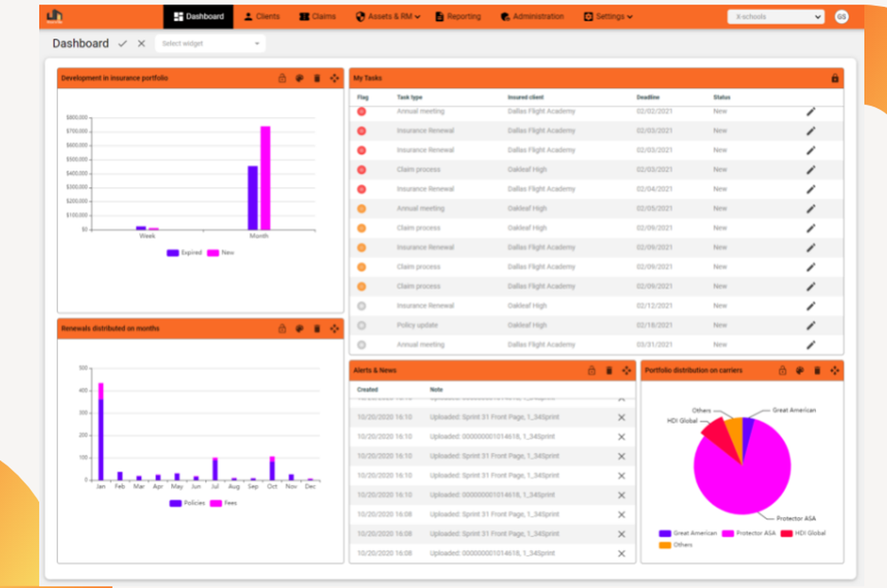Open the Claims menu item
Viewport: 887px width, 588px height.
tap(318, 16)
